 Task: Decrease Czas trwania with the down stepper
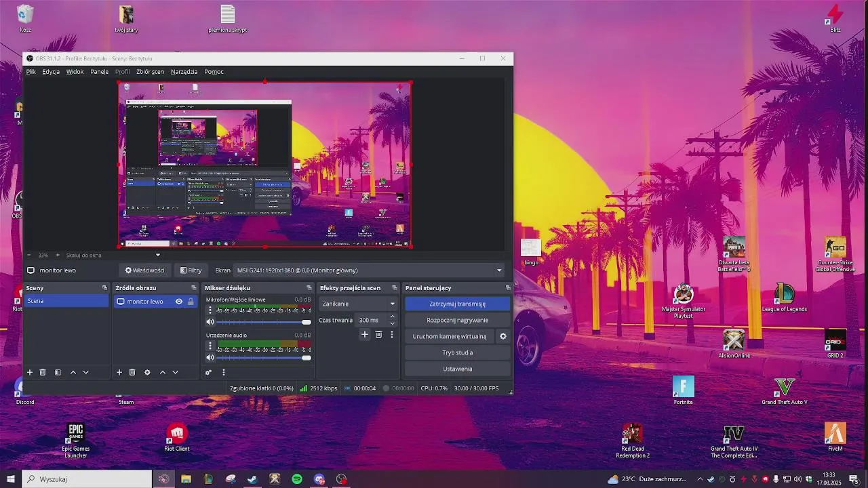tap(392, 323)
